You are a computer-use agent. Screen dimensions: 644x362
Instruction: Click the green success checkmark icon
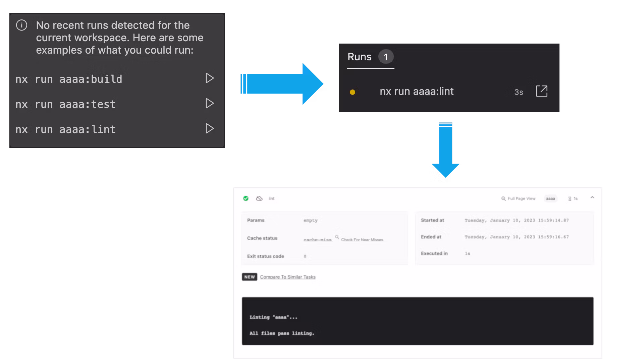pyautogui.click(x=246, y=198)
